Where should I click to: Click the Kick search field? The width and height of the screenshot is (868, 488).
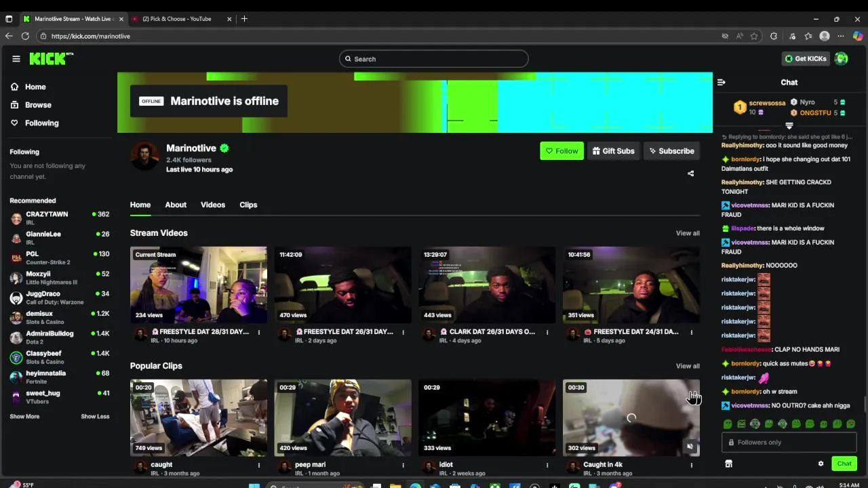coord(434,59)
